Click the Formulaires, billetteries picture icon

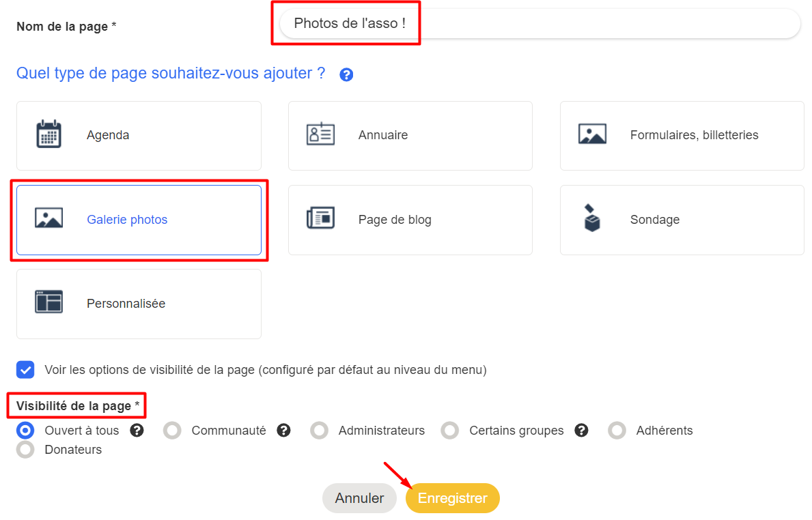592,134
